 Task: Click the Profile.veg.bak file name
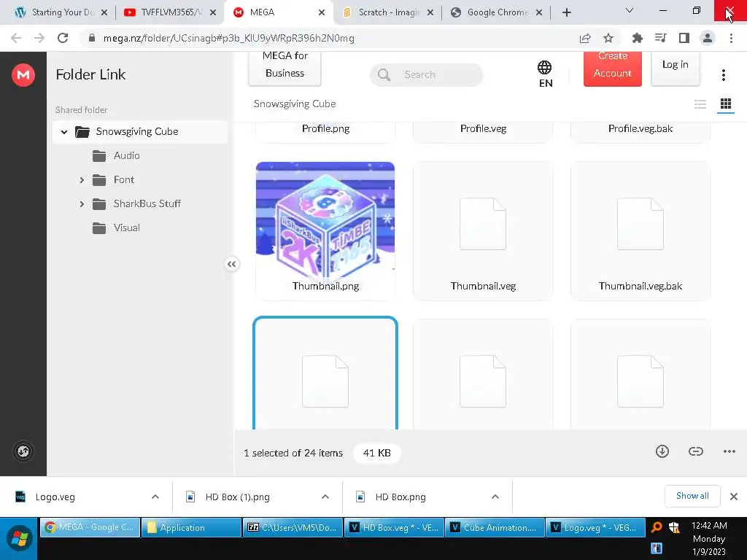coord(640,128)
